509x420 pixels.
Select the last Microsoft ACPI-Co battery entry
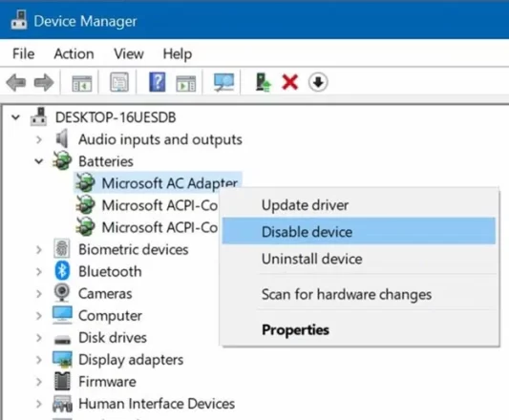tap(159, 227)
